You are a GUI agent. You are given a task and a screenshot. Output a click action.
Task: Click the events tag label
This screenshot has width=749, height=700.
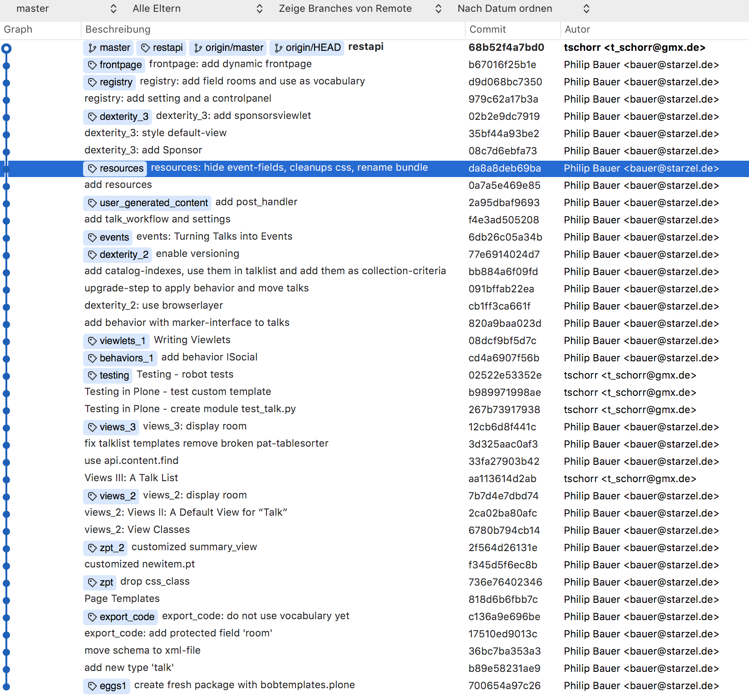pyautogui.click(x=108, y=237)
